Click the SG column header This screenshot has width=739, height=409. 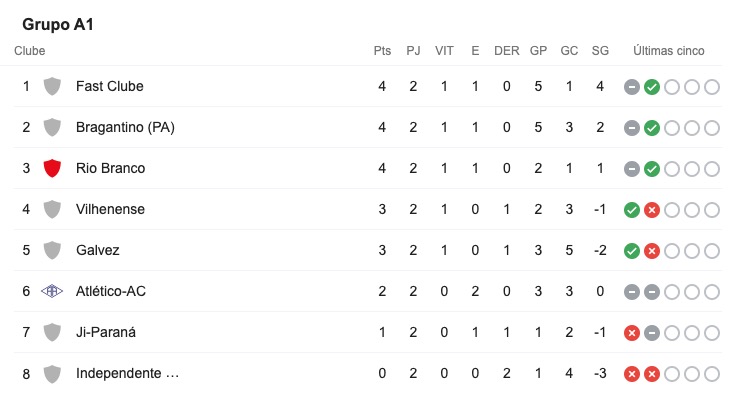click(600, 51)
